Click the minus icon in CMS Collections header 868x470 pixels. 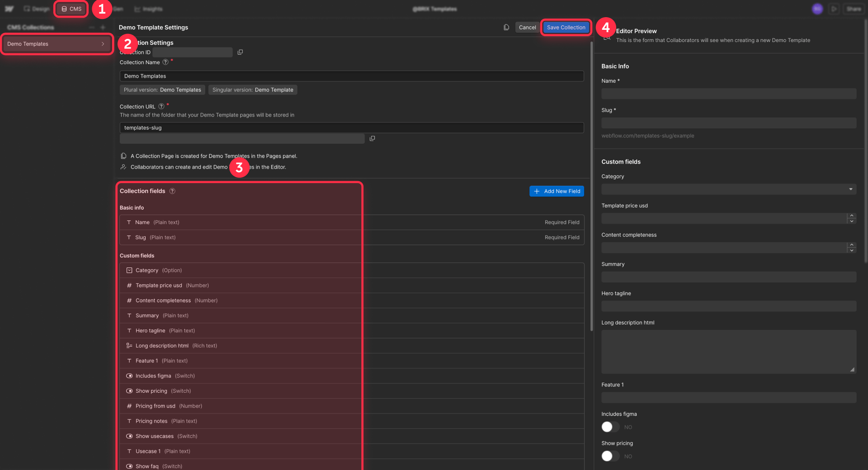pos(91,27)
